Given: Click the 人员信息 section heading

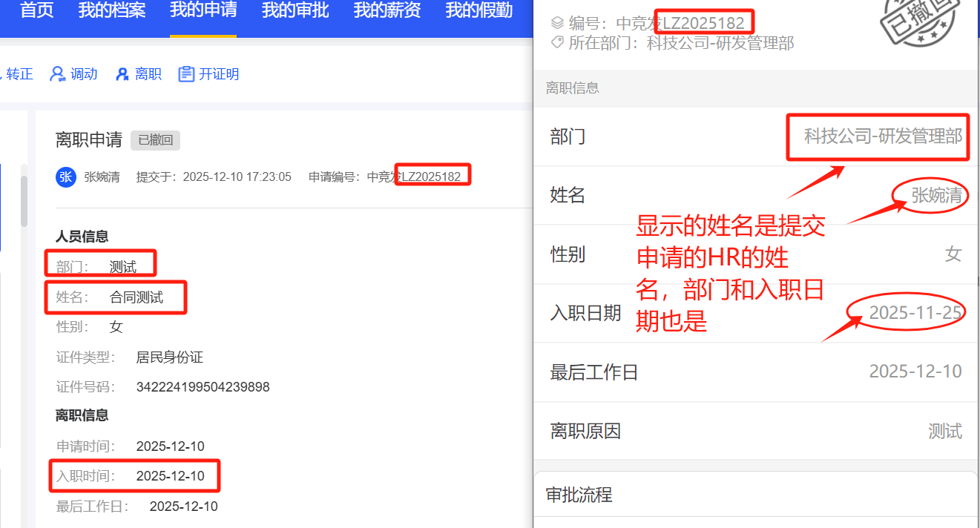Looking at the screenshot, I should (x=82, y=237).
